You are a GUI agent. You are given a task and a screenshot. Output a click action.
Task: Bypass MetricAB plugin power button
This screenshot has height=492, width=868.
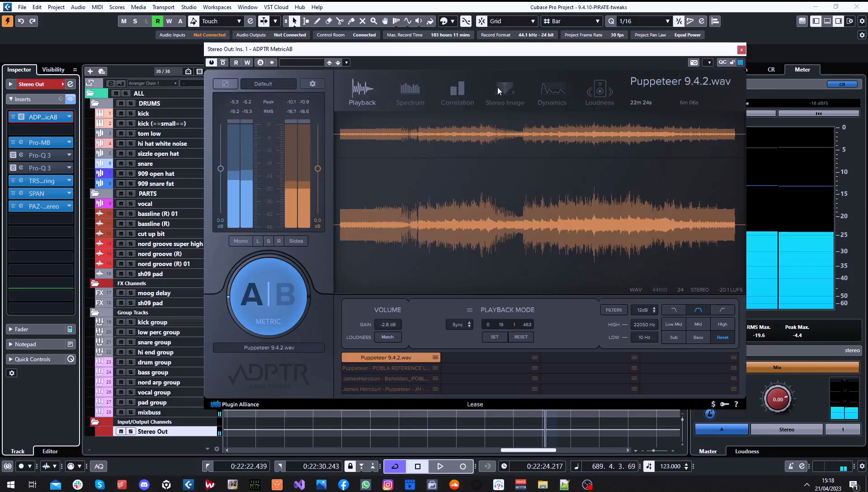point(211,62)
